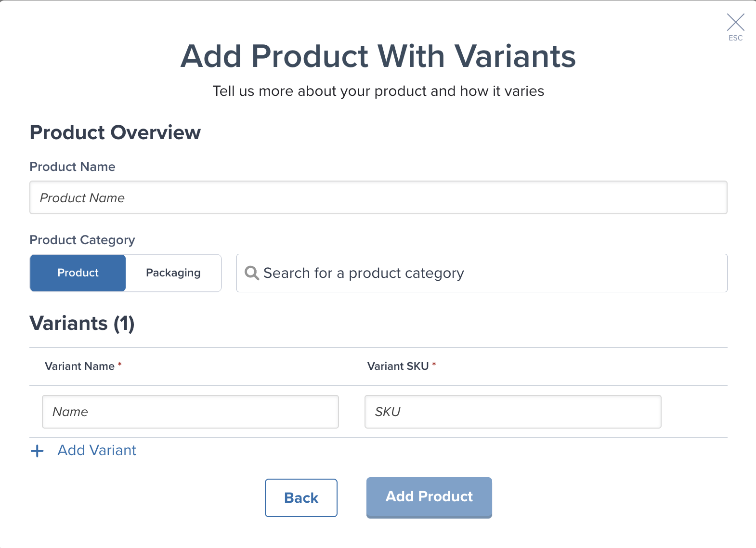Click the X close icon labeled ESC

[735, 22]
